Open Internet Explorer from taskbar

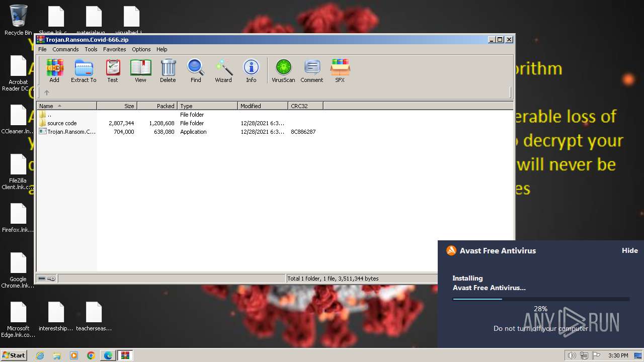40,355
